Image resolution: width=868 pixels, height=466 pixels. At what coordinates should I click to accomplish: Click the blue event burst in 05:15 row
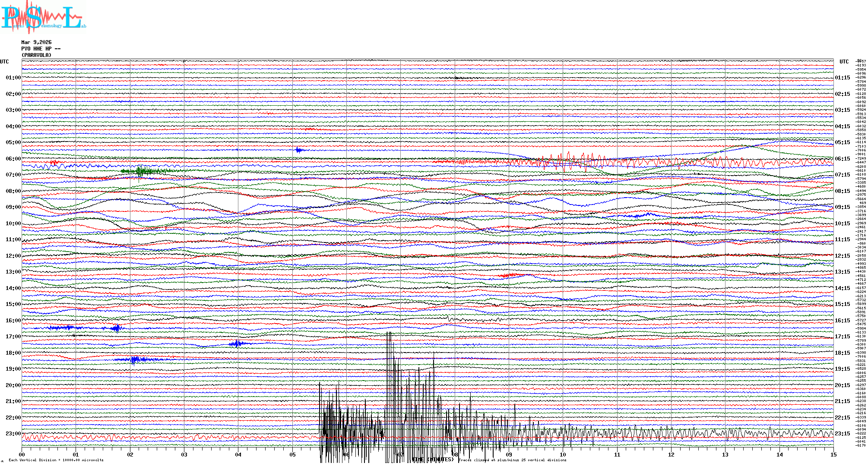298,150
